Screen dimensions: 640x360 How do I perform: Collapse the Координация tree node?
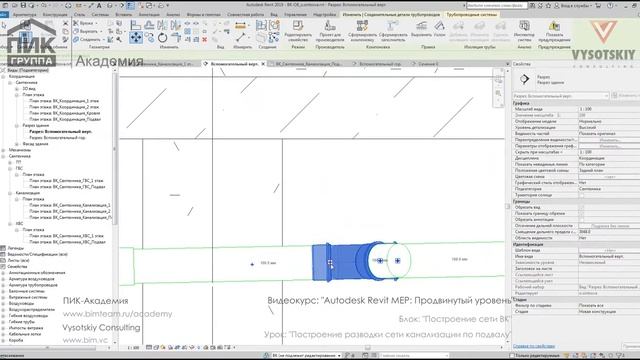tap(3, 76)
